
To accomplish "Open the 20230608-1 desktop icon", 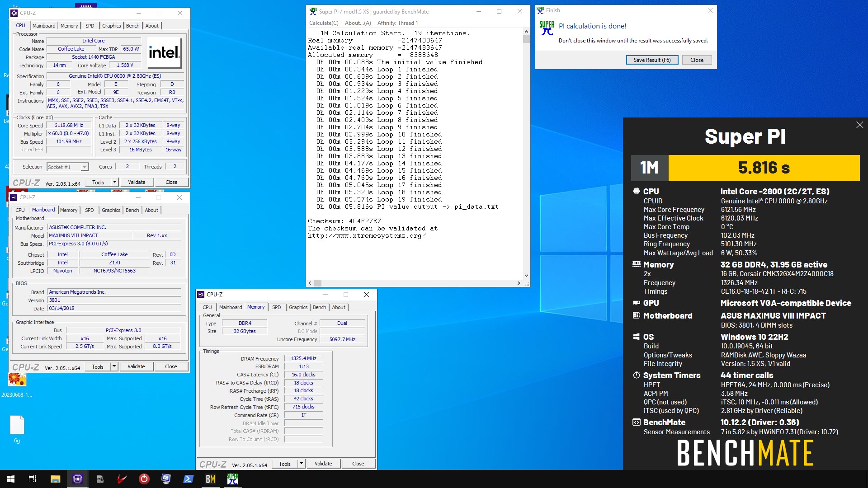I will 17,384.
